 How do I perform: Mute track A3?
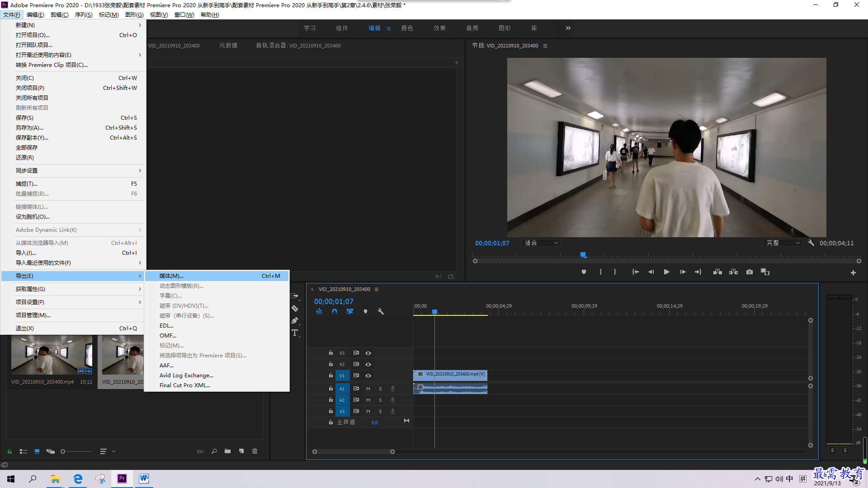368,411
